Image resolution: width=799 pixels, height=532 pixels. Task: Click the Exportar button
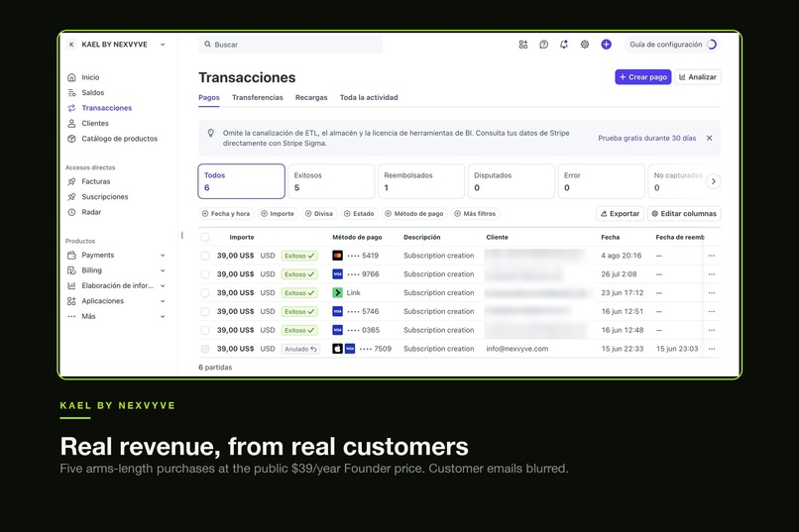pyautogui.click(x=621, y=213)
